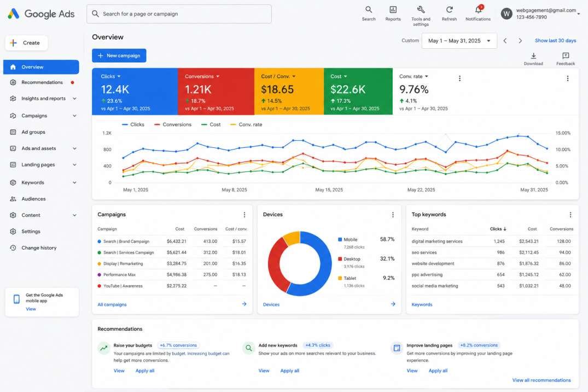Open Top keywords card three-dot menu
The image size is (588, 392).
coord(570,215)
